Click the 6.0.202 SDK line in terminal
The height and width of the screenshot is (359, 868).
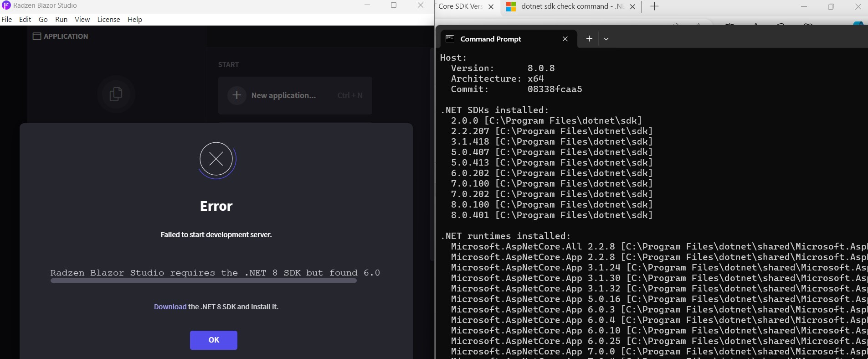(552, 173)
